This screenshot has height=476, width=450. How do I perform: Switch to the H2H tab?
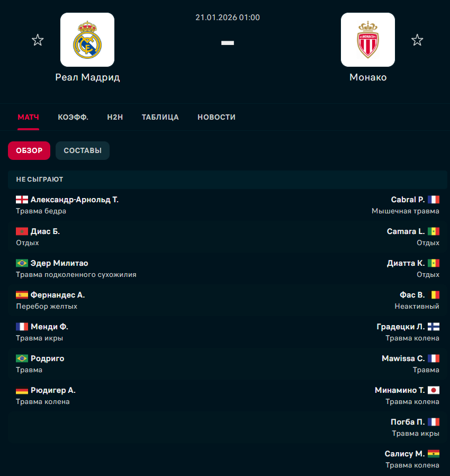coord(115,117)
